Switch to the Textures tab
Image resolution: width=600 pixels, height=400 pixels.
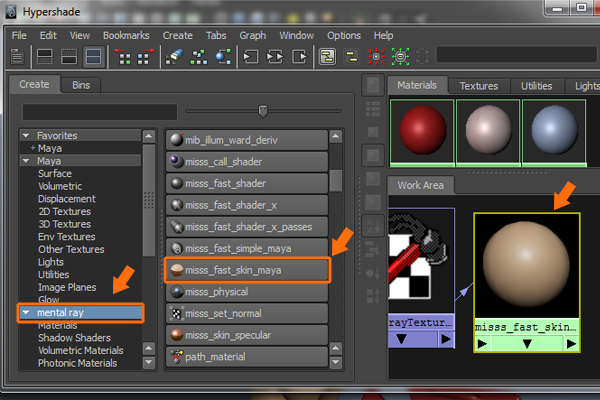[x=478, y=86]
